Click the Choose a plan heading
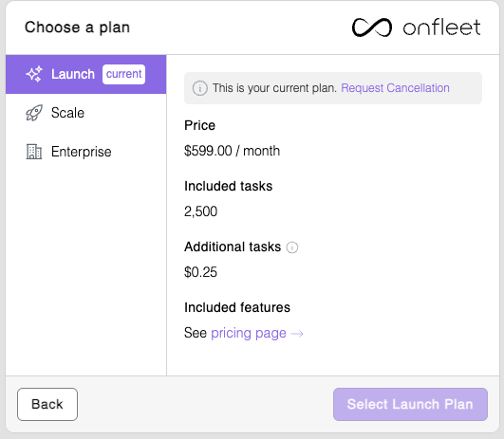This screenshot has width=504, height=439. 78,27
